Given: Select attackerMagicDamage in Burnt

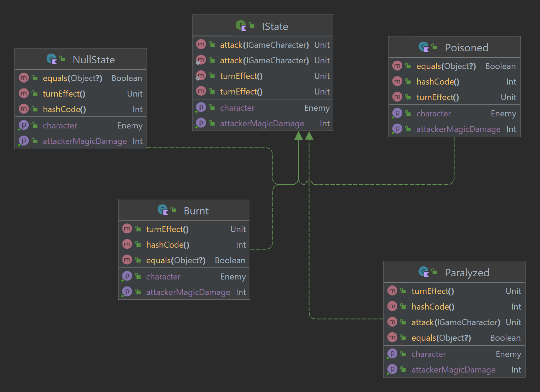Looking at the screenshot, I should click(x=188, y=292).
